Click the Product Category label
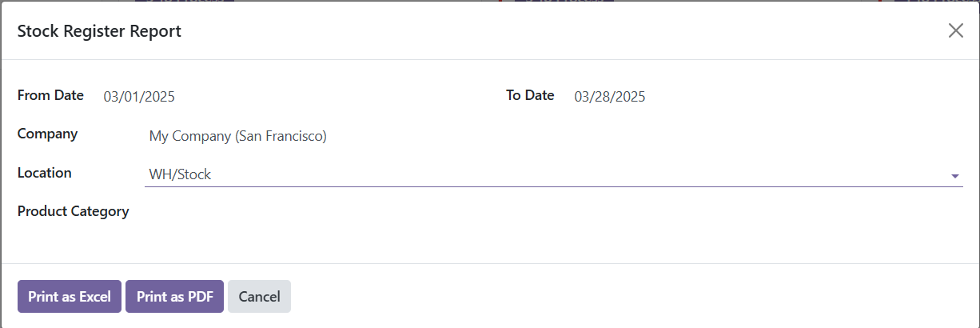Screen dimensions: 980x328 (x=73, y=212)
